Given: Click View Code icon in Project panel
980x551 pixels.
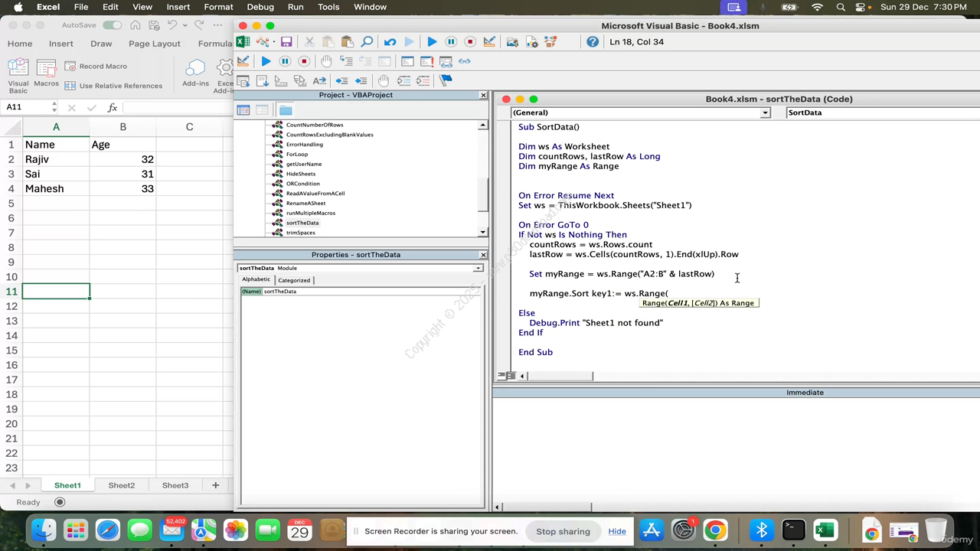Looking at the screenshot, I should click(243, 110).
